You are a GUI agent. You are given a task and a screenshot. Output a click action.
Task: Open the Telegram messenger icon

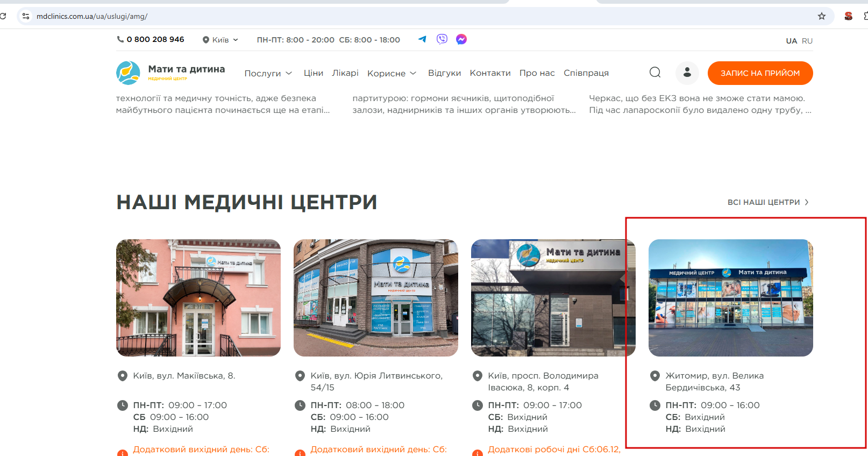(x=422, y=39)
